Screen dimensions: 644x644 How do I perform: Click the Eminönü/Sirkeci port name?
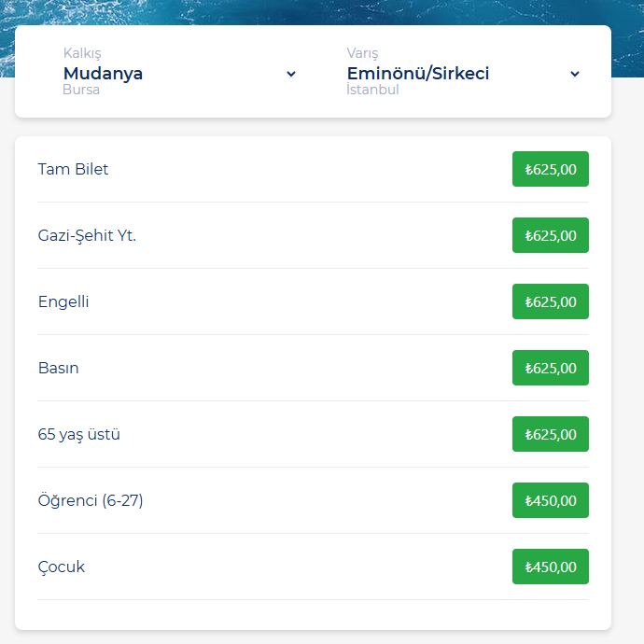tap(417, 73)
